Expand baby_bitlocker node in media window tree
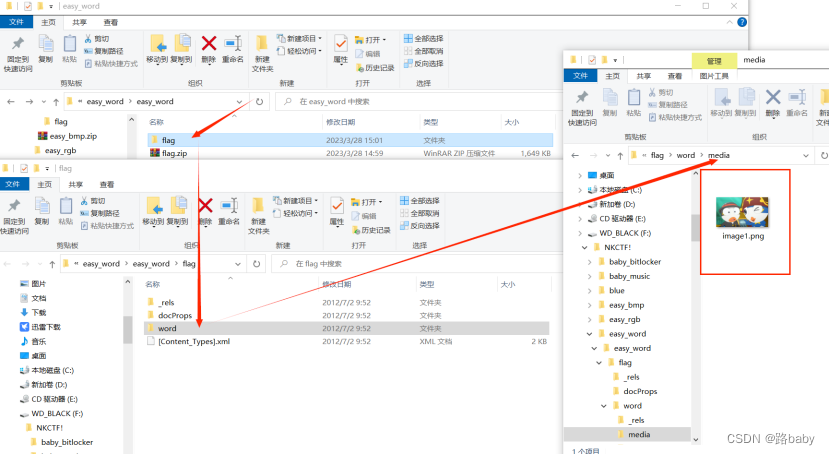The image size is (830, 455). pyautogui.click(x=590, y=262)
